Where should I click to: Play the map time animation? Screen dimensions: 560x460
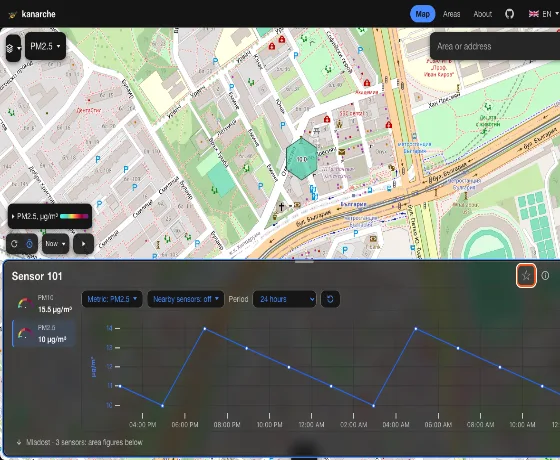point(84,244)
